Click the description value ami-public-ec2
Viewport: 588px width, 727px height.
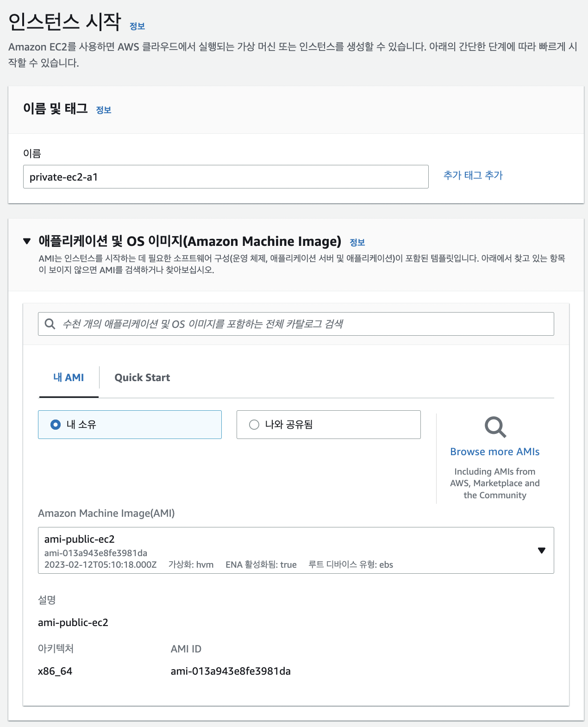point(73,622)
